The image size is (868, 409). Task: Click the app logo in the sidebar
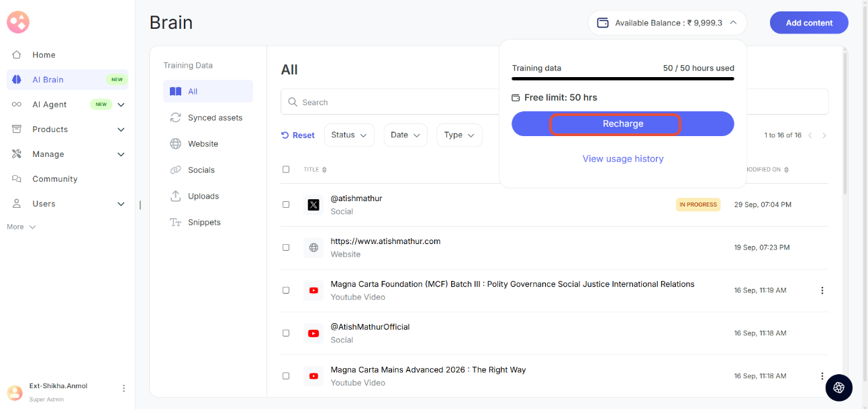[18, 22]
